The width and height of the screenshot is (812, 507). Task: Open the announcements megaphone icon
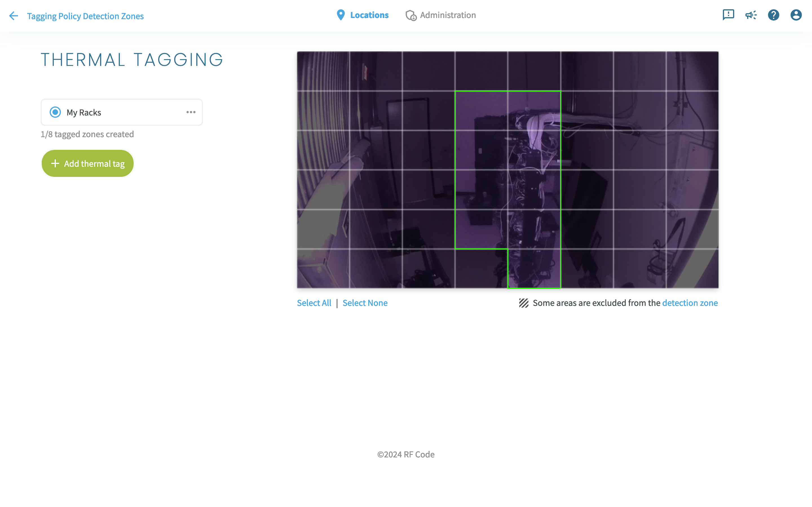(x=751, y=15)
